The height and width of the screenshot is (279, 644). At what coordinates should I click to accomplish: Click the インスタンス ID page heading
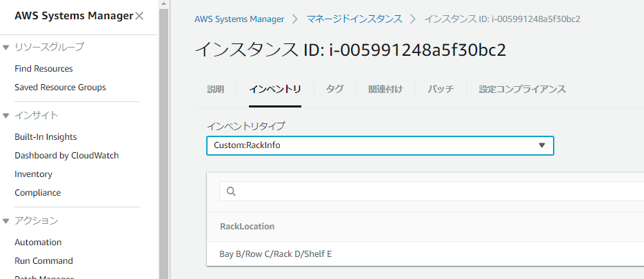coord(350,50)
